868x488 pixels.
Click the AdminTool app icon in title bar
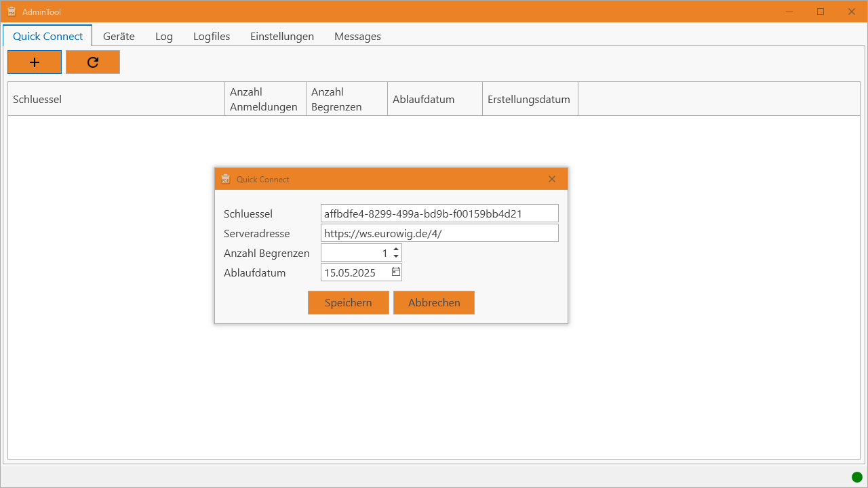click(x=12, y=12)
